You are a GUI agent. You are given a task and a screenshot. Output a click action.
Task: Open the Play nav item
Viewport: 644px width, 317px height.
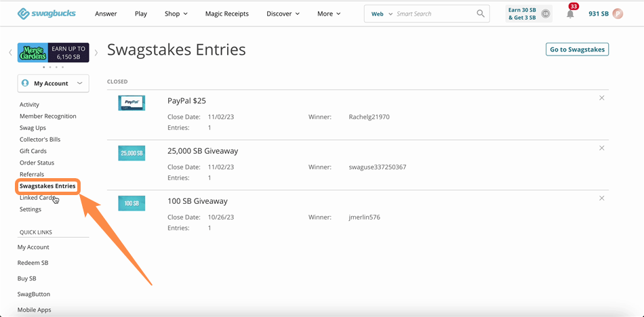(x=141, y=14)
